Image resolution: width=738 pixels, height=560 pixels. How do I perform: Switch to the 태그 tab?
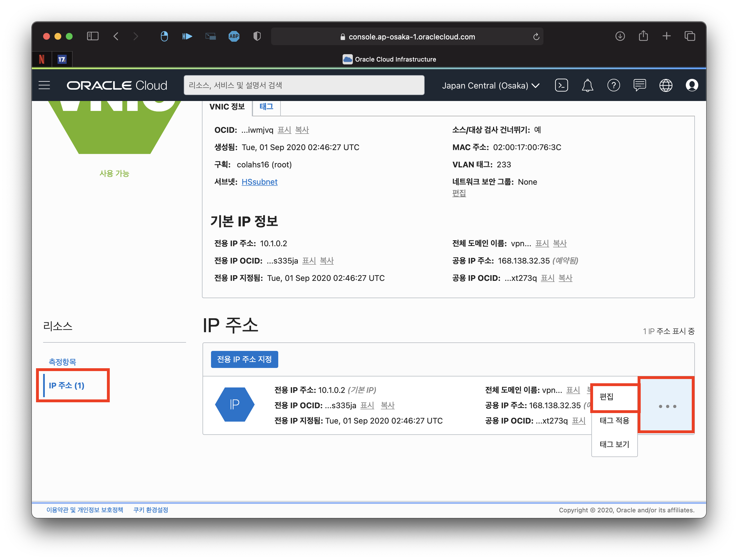click(266, 107)
